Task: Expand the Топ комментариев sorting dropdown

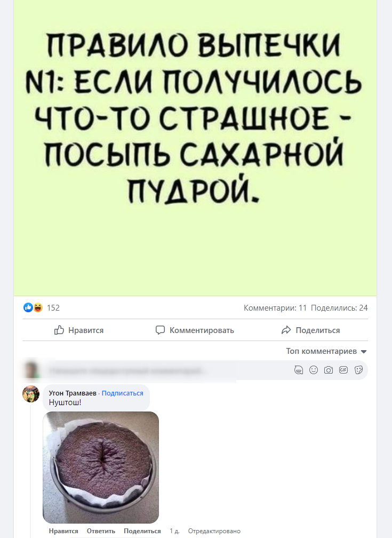Action: [326, 351]
